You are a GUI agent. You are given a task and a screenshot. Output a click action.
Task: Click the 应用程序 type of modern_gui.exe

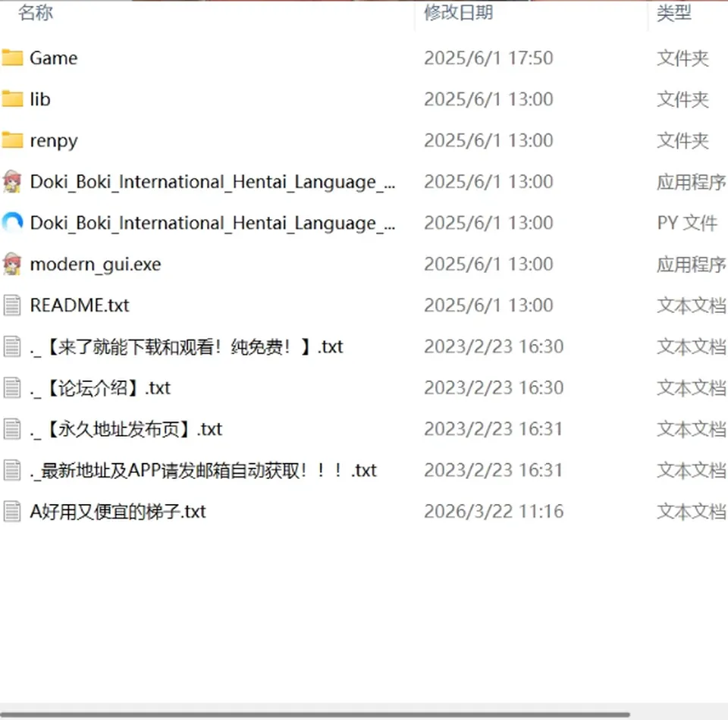click(x=692, y=265)
